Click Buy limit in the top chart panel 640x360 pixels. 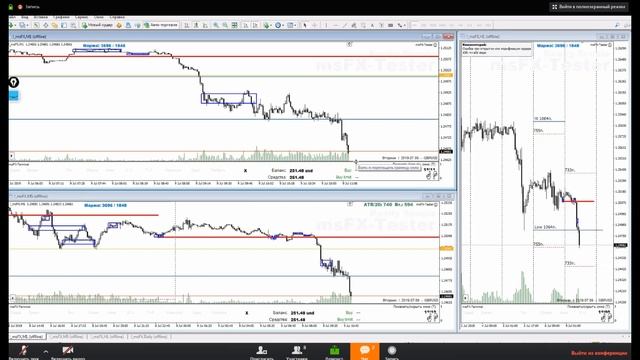[x=344, y=178]
